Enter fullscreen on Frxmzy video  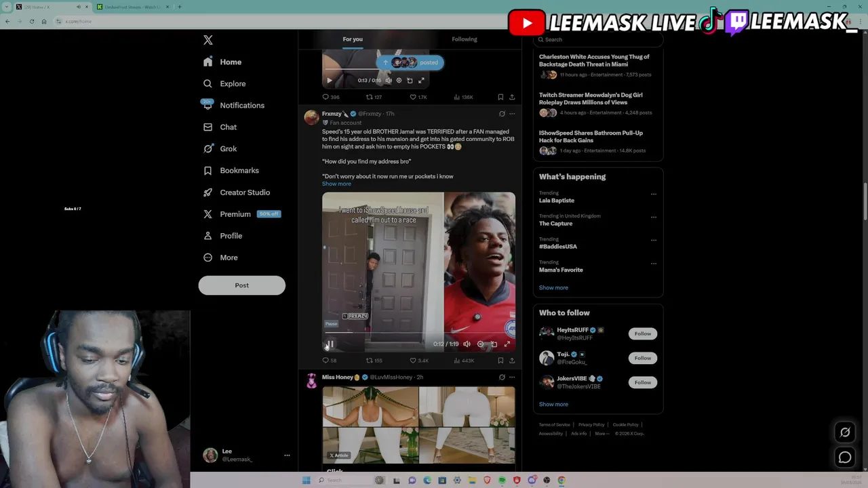[x=507, y=344]
